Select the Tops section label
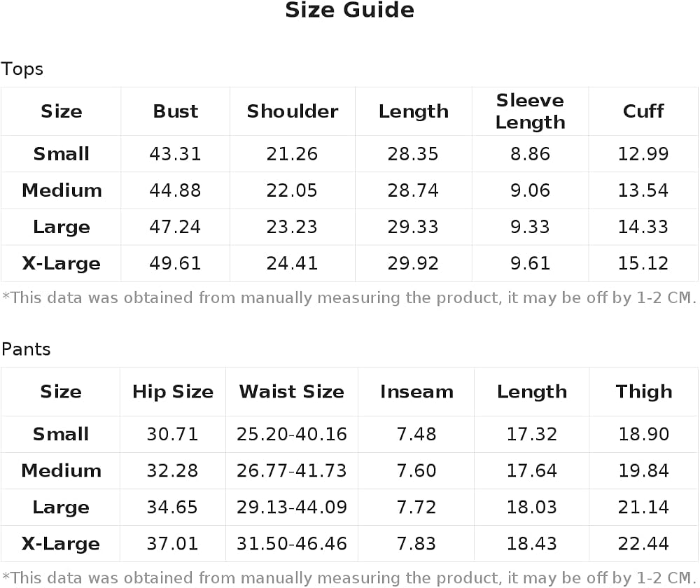Image resolution: width=700 pixels, height=588 pixels. tap(22, 69)
